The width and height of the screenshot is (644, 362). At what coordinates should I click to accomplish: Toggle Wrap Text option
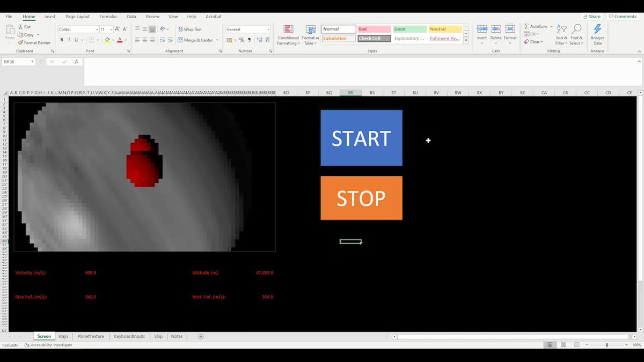(x=189, y=29)
